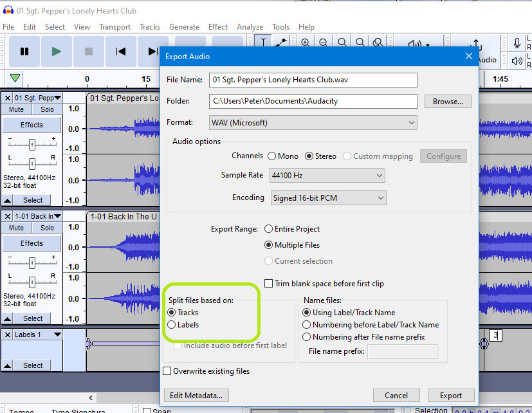Open the Transport menu
The width and height of the screenshot is (532, 413).
click(115, 27)
